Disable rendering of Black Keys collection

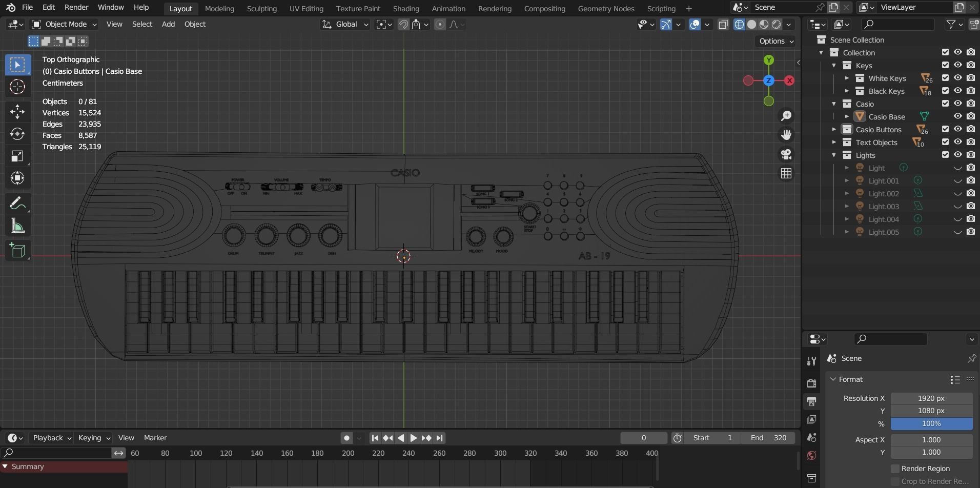coord(971,91)
